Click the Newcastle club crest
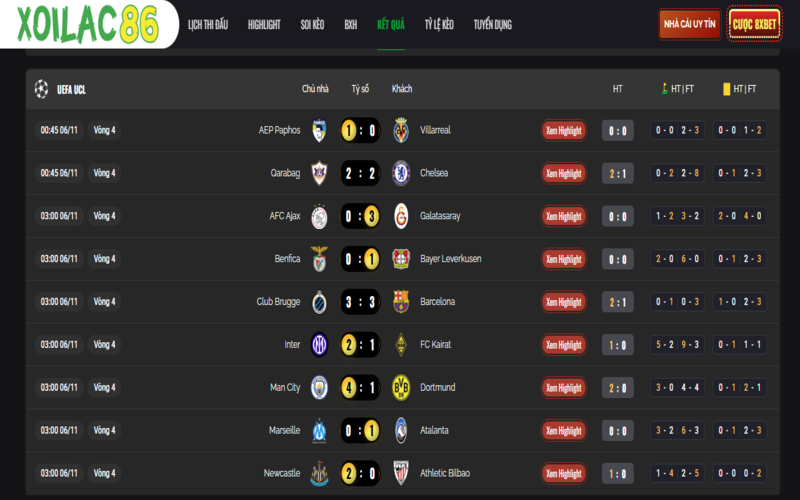Screen dimensions: 800x500 pos(319,473)
